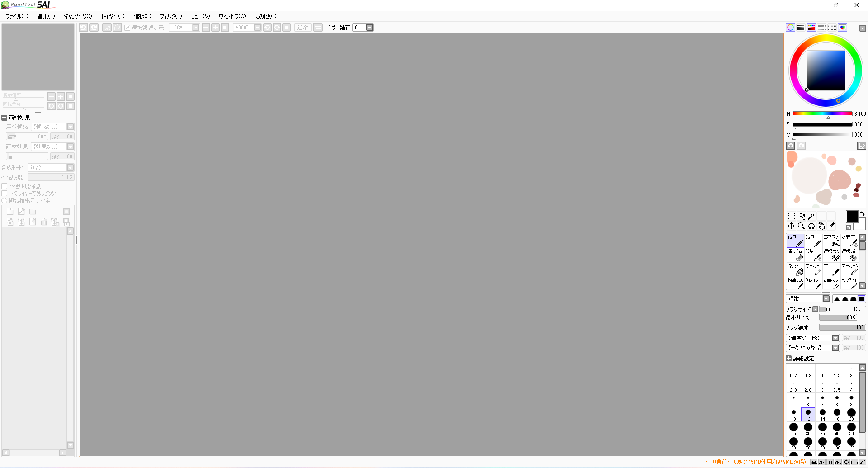This screenshot has width=868, height=468.
Task: Open the 【通常の円形】 brush shape dropdown
Action: point(835,338)
